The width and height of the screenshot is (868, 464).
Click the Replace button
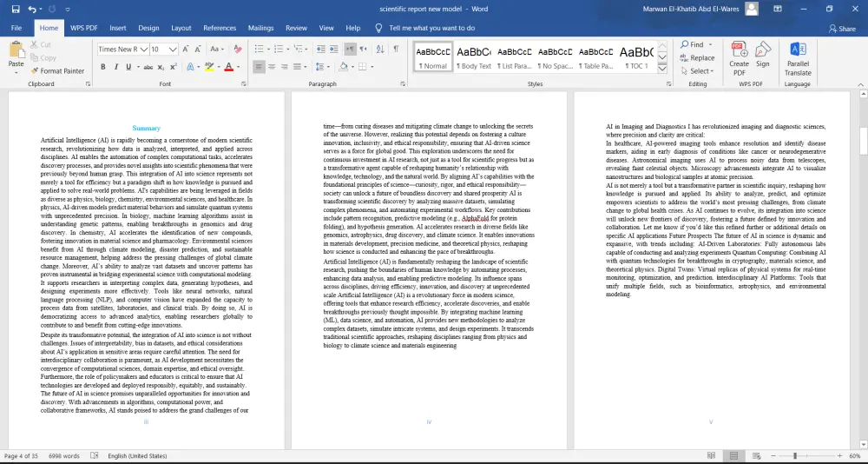[x=698, y=57]
